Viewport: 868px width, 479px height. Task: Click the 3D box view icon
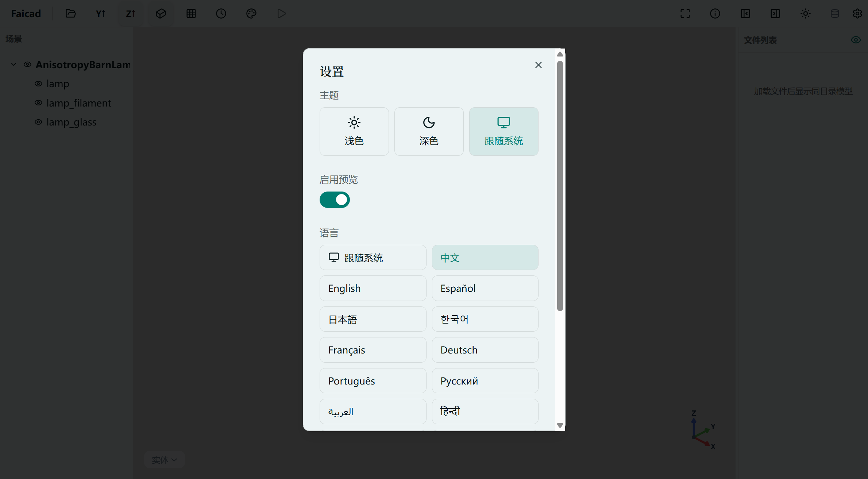(161, 13)
